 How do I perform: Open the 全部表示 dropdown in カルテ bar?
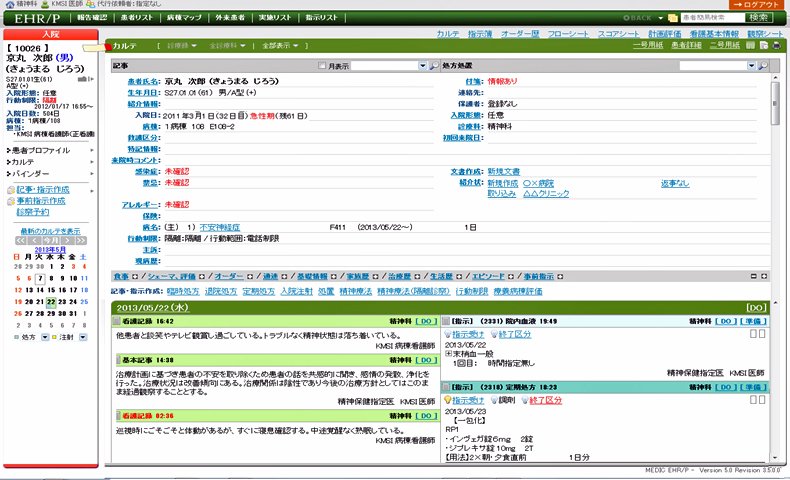click(280, 46)
